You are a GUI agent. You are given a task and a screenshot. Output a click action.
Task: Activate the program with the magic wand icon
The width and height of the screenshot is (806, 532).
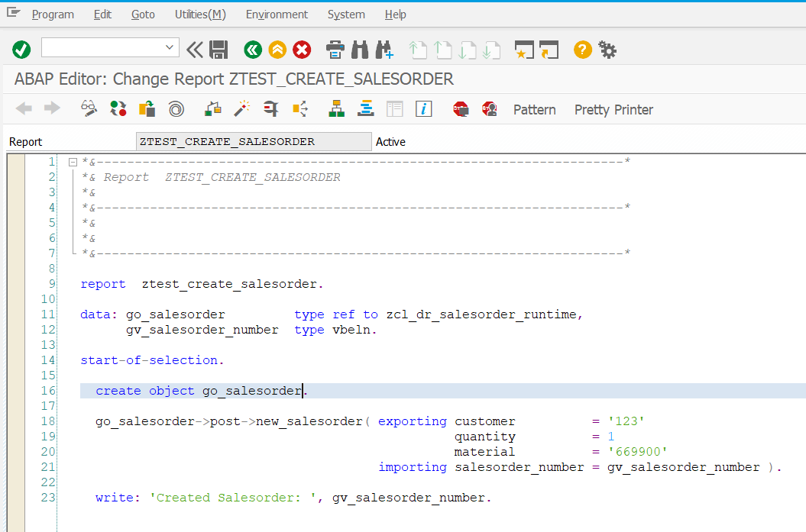point(242,109)
